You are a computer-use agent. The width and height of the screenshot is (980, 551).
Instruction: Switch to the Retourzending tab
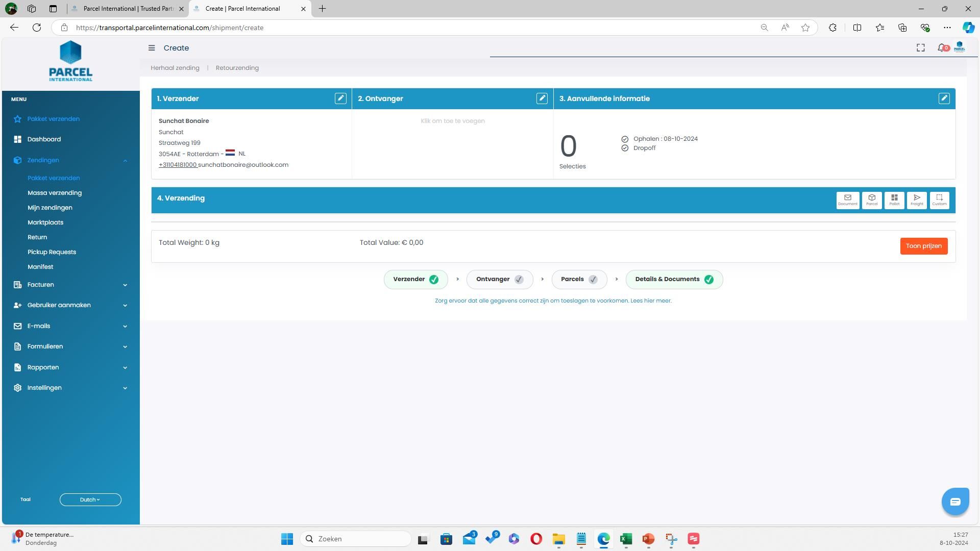tap(237, 68)
